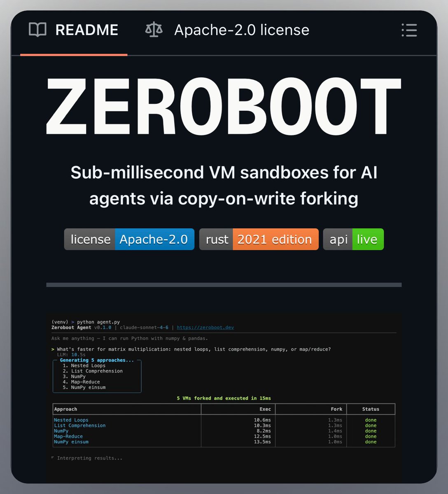Viewport: 448px width, 494px height.
Task: Open the api live badge
Action: tap(353, 239)
